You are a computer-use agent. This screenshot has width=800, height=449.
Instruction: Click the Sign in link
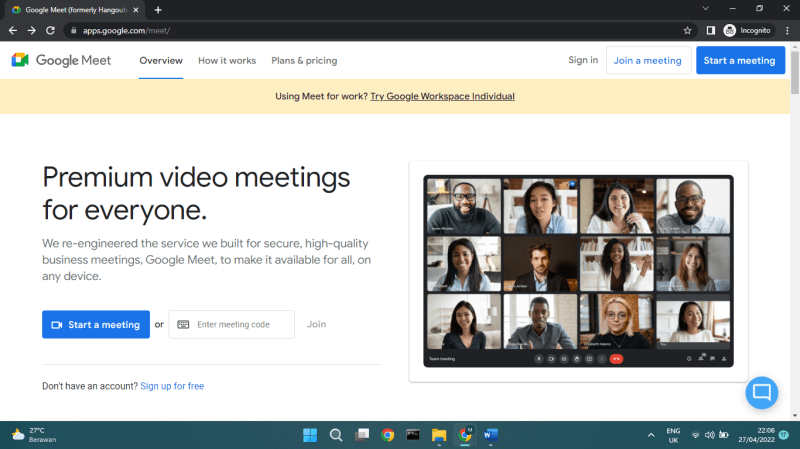pyautogui.click(x=583, y=60)
